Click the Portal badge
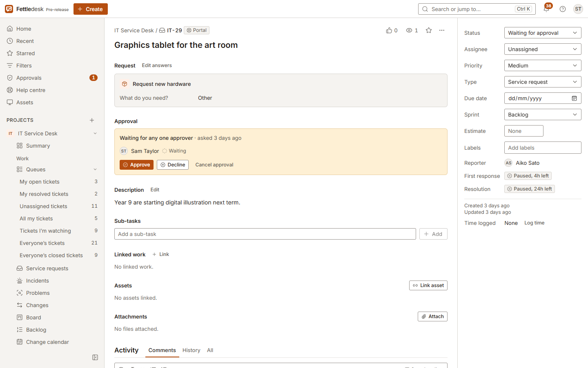This screenshot has width=588, height=368. pos(196,30)
